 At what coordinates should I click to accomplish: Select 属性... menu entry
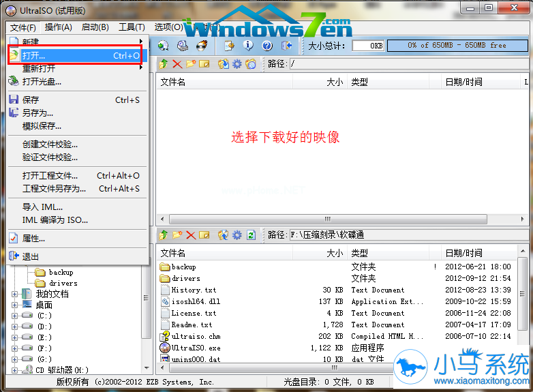click(77, 239)
